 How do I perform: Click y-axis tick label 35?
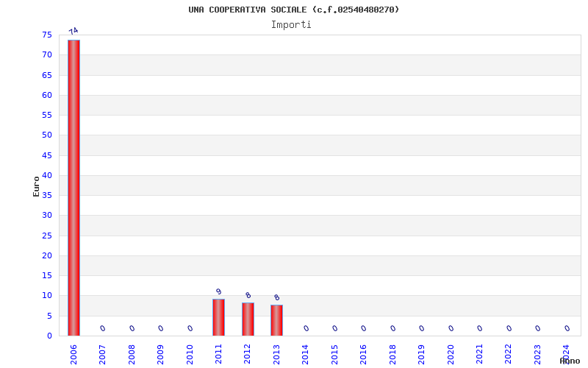47,195
